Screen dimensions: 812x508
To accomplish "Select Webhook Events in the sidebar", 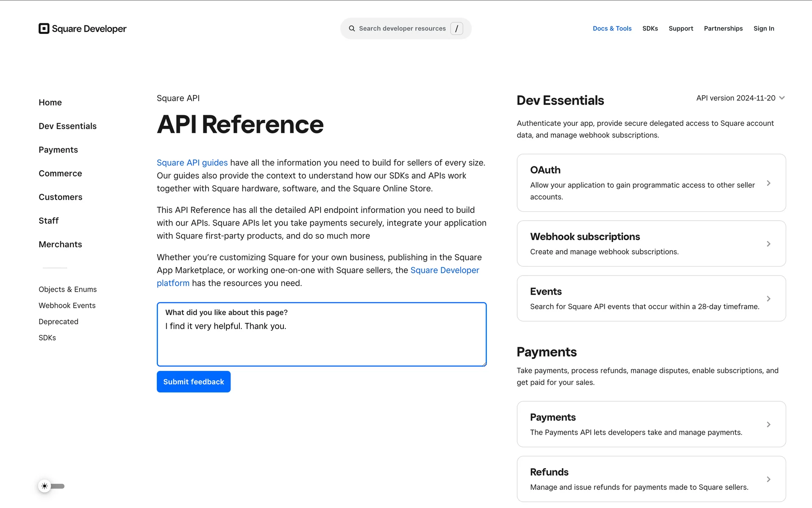I will tap(67, 306).
